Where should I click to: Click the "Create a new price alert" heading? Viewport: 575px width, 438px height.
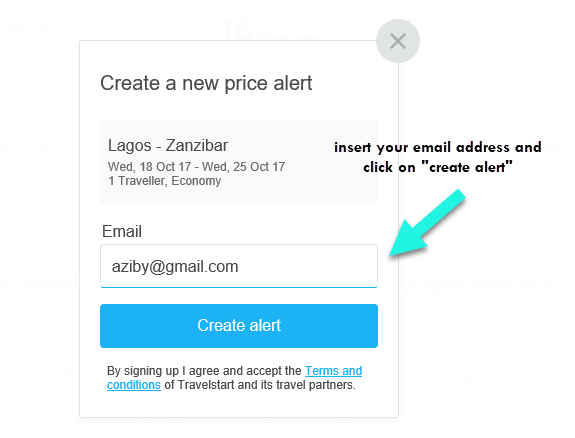click(x=206, y=83)
